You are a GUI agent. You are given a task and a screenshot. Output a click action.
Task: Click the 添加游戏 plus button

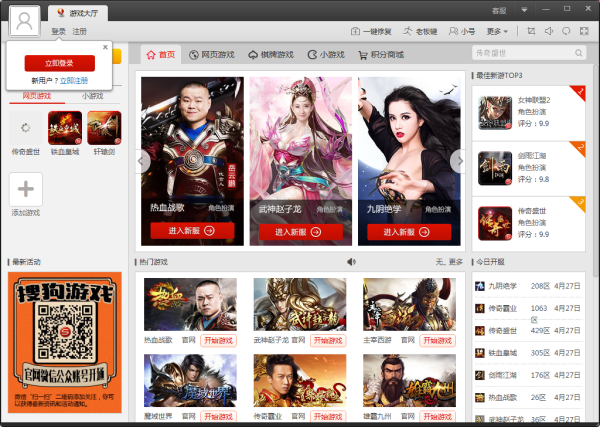[x=26, y=189]
